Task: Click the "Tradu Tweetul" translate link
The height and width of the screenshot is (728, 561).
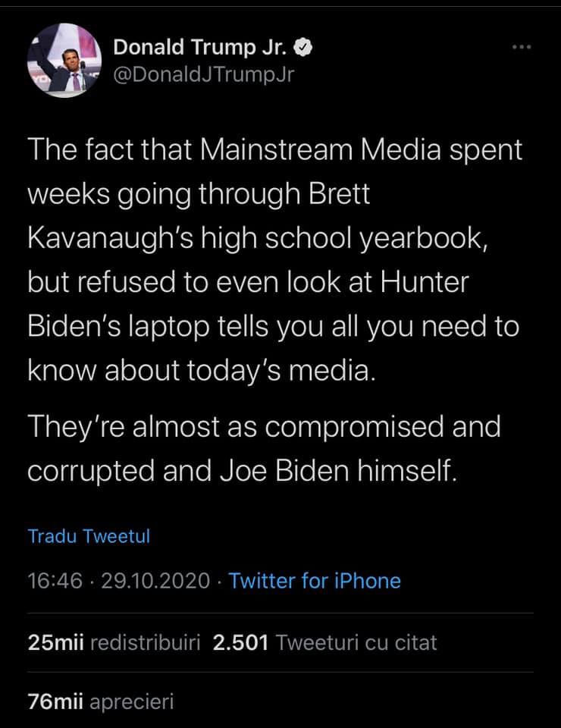Action: point(89,536)
